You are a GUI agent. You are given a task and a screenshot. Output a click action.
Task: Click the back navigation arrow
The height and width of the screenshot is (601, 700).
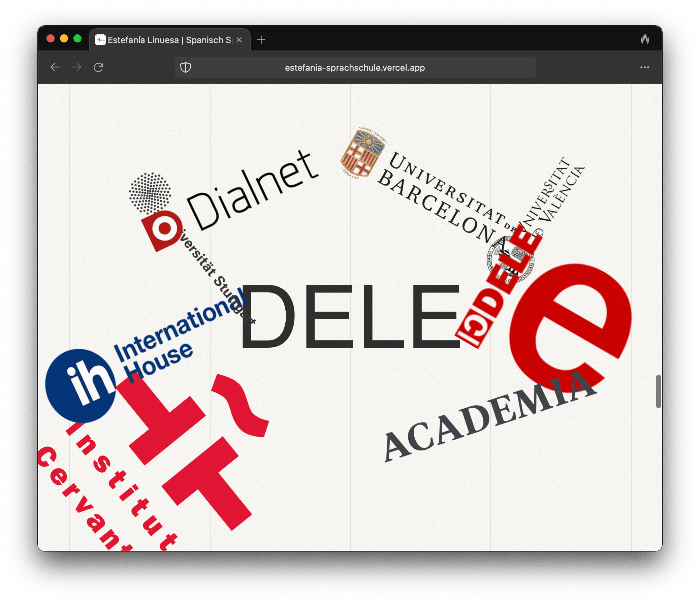pos(55,68)
